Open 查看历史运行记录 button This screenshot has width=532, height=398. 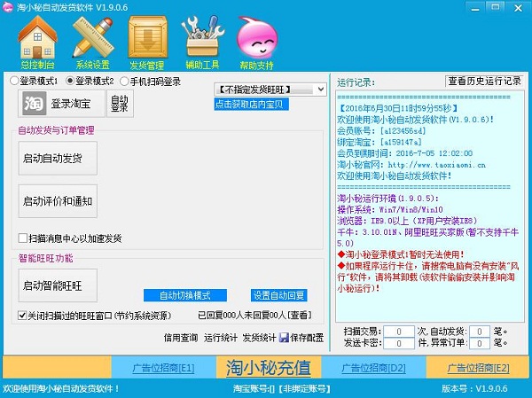pos(484,81)
